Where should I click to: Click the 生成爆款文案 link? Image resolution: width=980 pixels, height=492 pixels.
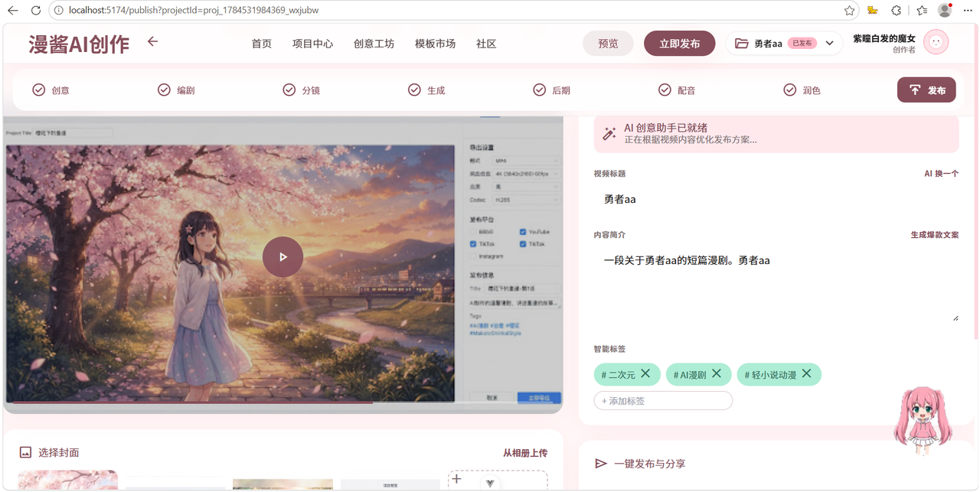tap(935, 235)
